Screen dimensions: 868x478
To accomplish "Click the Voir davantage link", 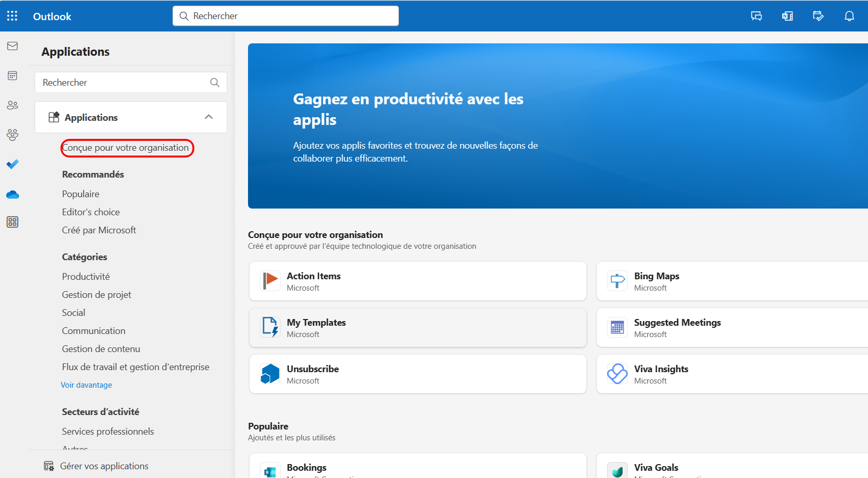I will [x=86, y=385].
